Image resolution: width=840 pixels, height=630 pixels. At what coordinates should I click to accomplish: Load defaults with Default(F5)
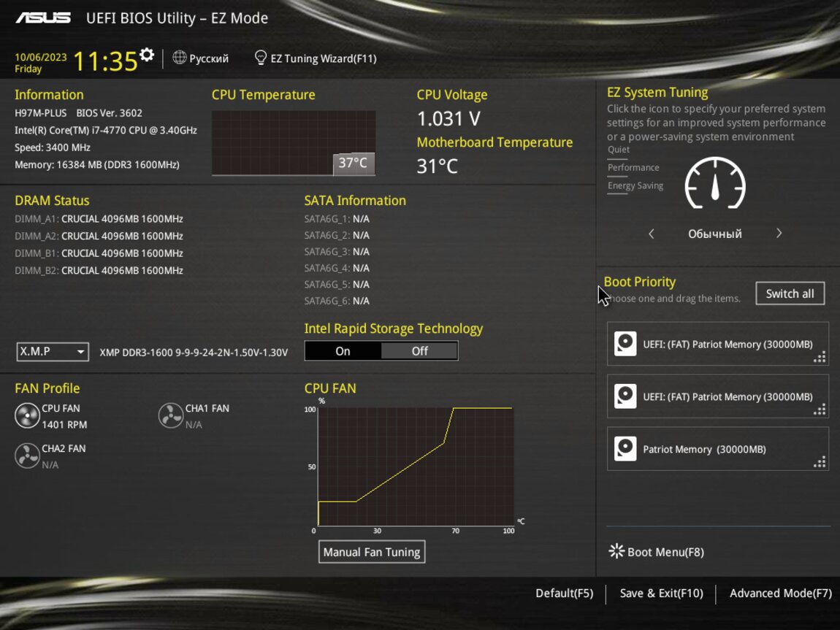point(564,593)
